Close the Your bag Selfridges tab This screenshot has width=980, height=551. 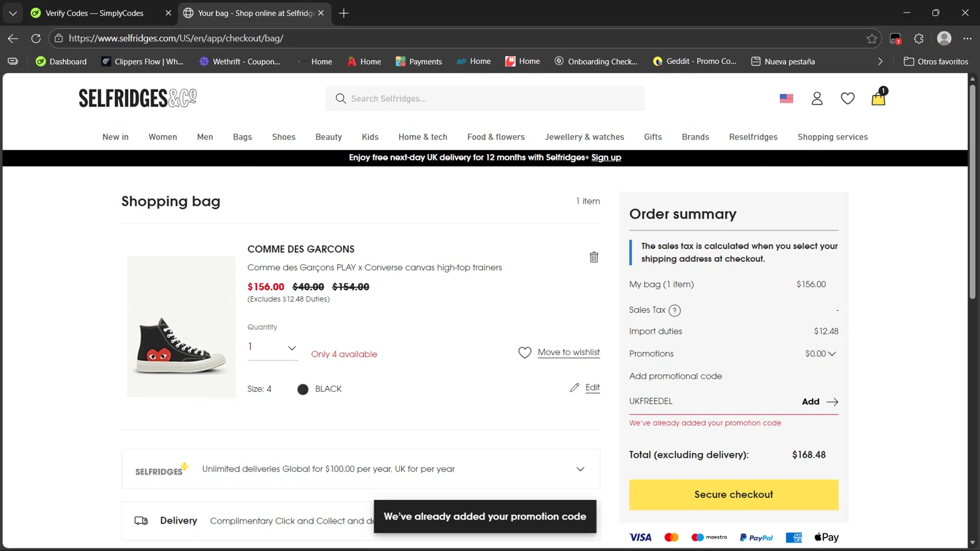coord(321,13)
